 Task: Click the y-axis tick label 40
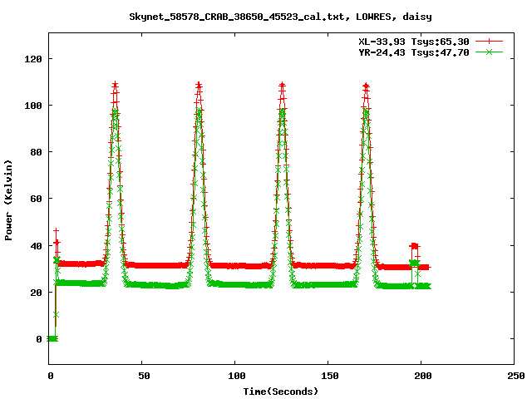coord(36,246)
